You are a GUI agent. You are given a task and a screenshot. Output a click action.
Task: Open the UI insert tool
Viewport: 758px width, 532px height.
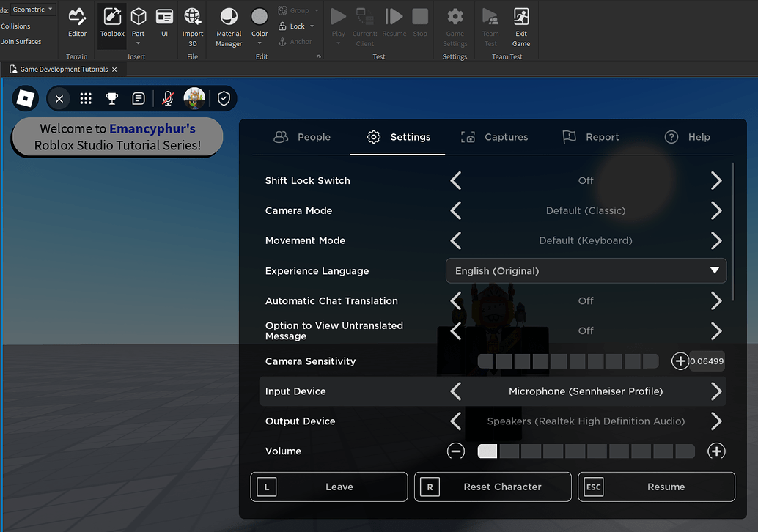coord(164,22)
